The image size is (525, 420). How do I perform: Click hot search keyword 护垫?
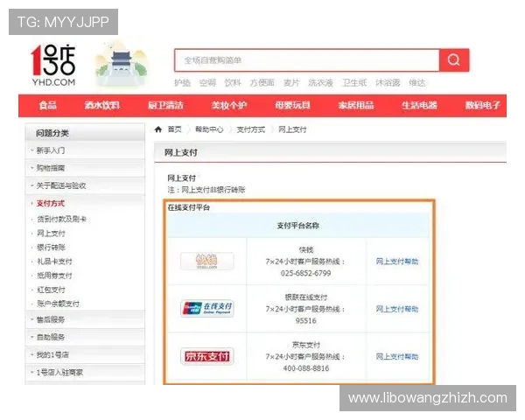(183, 83)
